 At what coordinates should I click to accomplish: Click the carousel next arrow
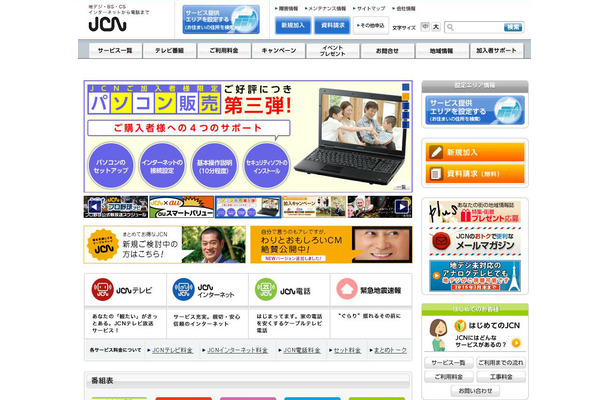pos(402,207)
